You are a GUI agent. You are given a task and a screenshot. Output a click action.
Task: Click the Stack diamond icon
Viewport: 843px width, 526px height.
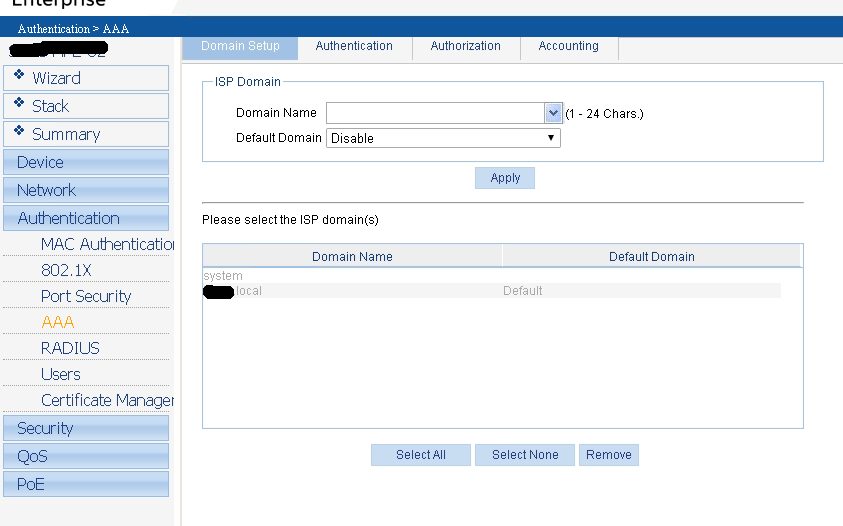19,104
